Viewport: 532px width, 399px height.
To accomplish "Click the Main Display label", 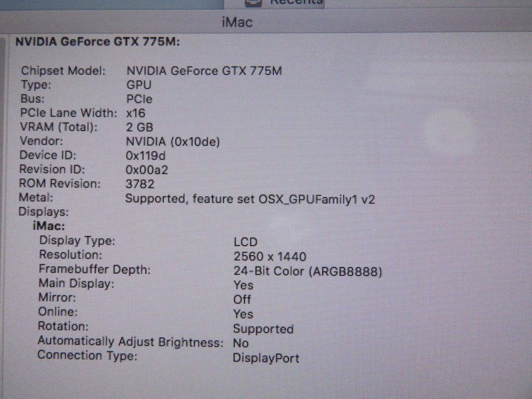I will (76, 283).
